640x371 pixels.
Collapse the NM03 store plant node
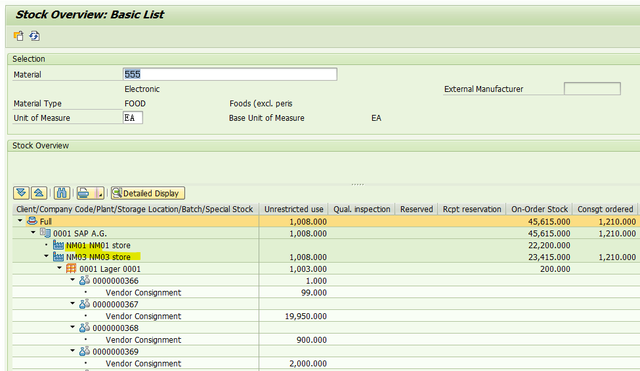[x=46, y=256]
